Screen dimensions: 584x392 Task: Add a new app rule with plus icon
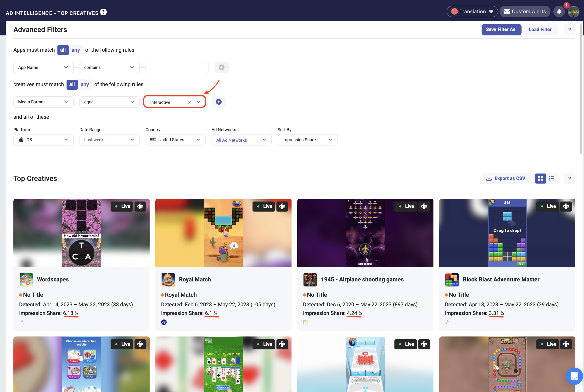[x=221, y=67]
